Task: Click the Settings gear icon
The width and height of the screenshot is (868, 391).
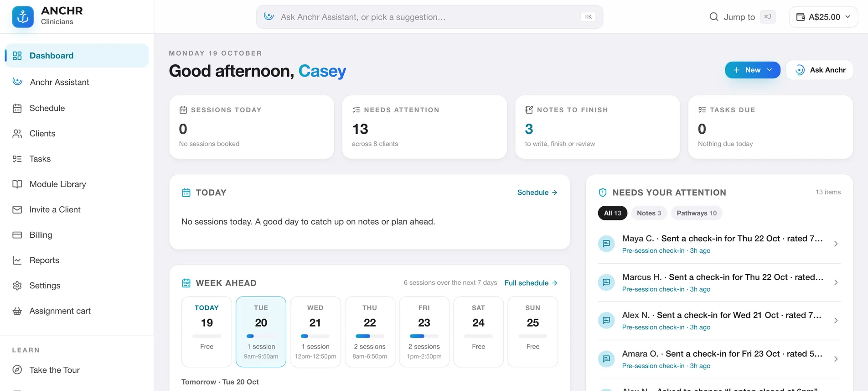Action: pyautogui.click(x=17, y=286)
